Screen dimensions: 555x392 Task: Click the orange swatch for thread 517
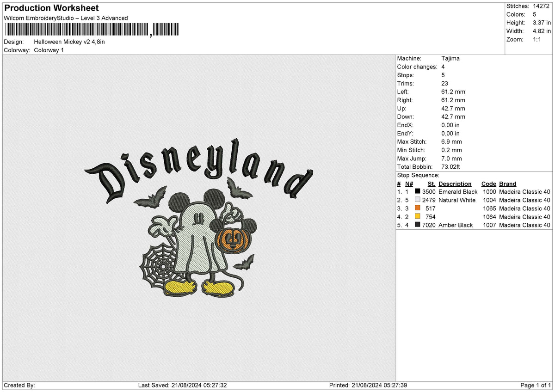[x=418, y=208]
